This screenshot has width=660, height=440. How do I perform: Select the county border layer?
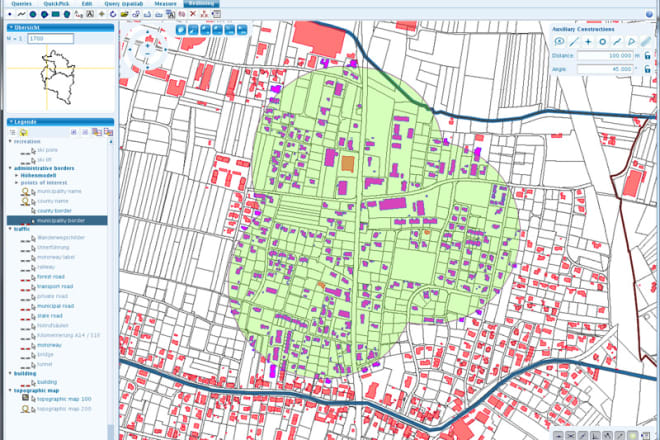[x=54, y=211]
